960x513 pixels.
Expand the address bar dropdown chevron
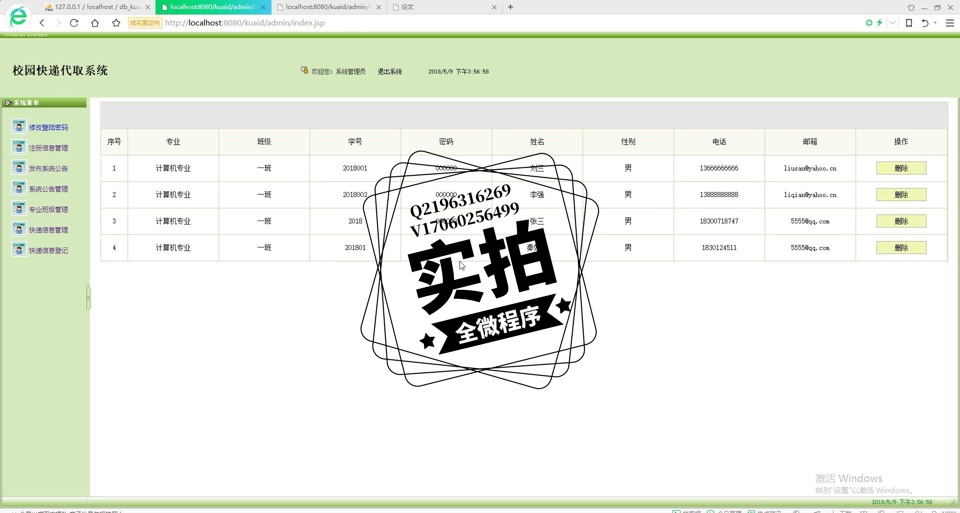coord(892,23)
